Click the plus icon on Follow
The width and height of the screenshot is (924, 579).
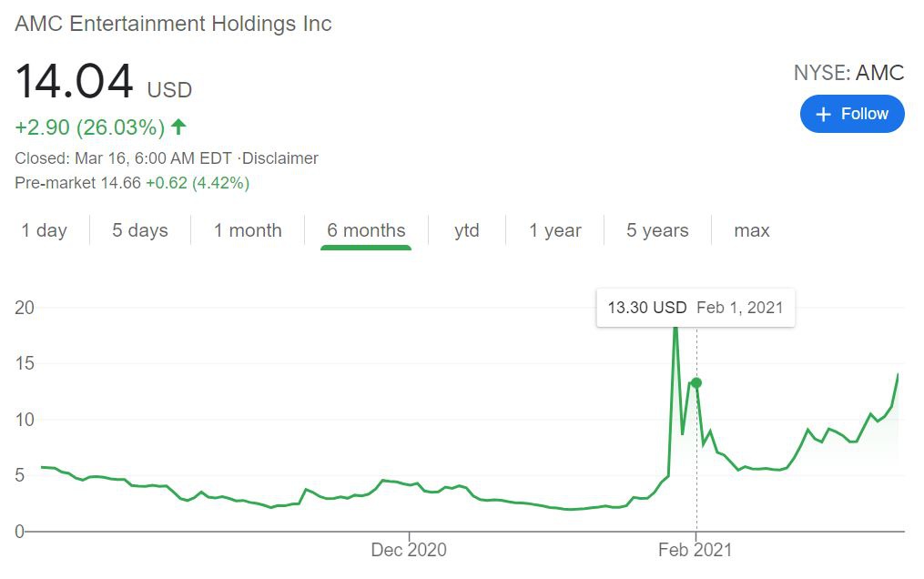(x=824, y=114)
